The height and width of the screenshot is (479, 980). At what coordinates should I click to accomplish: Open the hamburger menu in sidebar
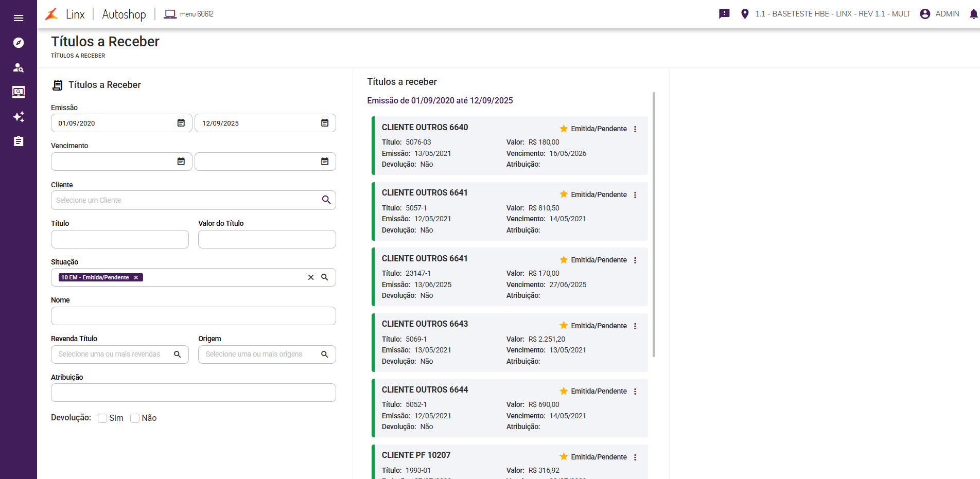pos(19,18)
